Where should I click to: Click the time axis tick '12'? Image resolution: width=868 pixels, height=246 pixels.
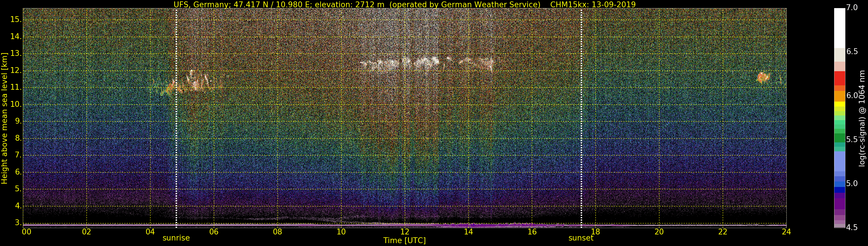point(405,232)
